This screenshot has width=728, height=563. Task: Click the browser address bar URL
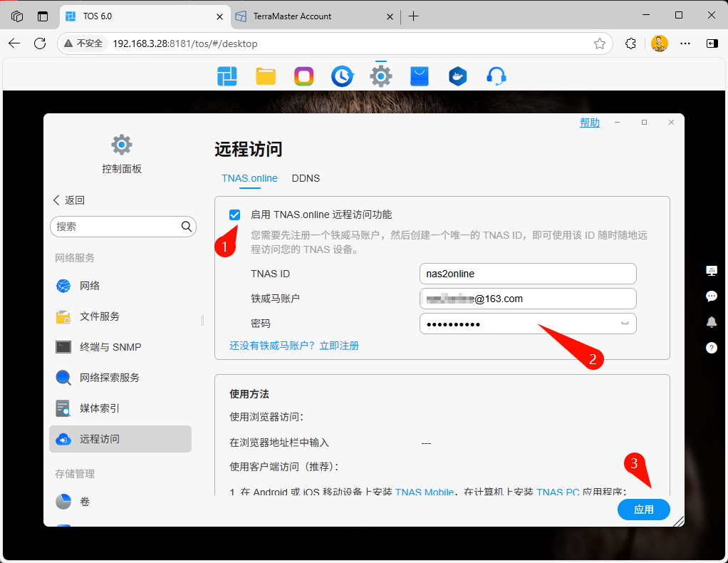tap(184, 43)
